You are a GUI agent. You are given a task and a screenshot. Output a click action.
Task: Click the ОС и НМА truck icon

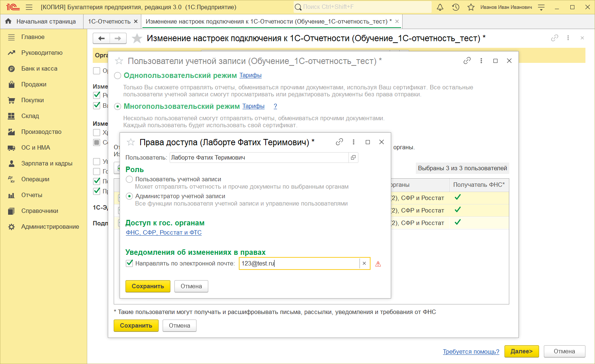[x=11, y=148]
